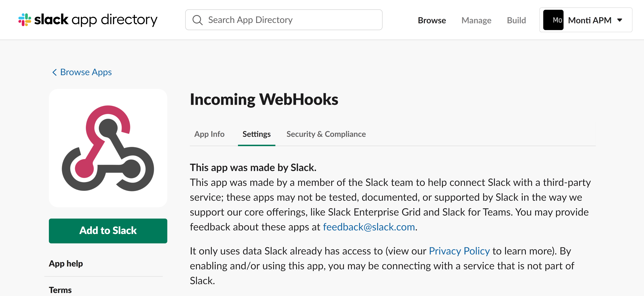Click the Terms sidebar item
Screen dimensions: 644x296
[x=60, y=290]
